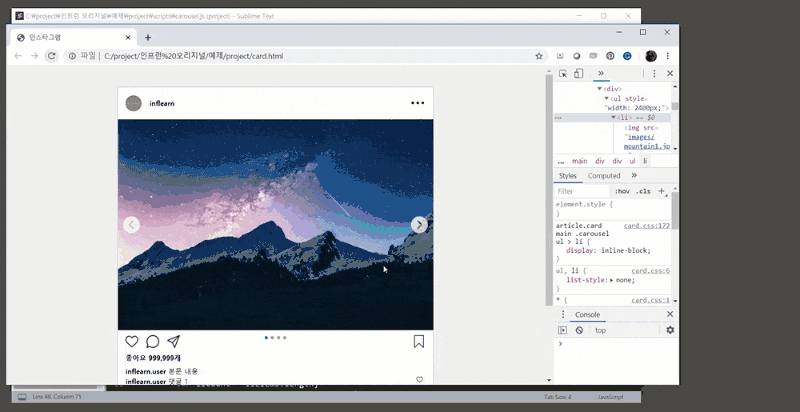Click the Console drawer tab
Screen dimensions: 800x412
tap(588, 315)
